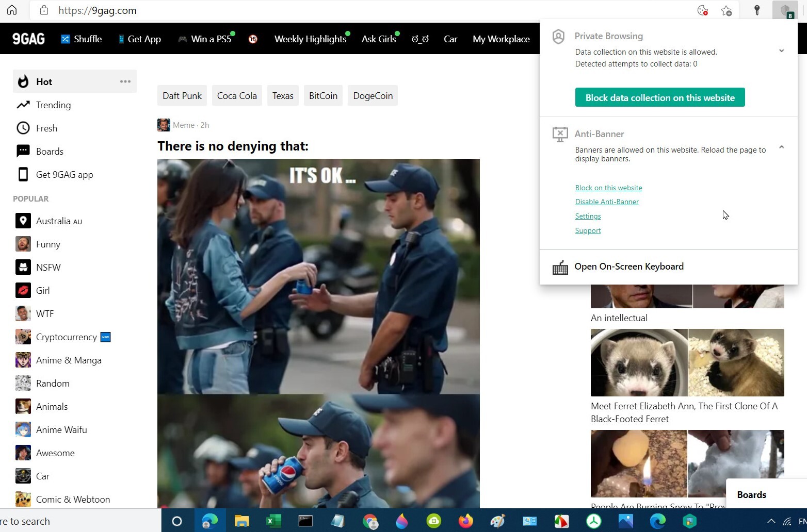Open the Support link
807x532 pixels.
tap(588, 230)
